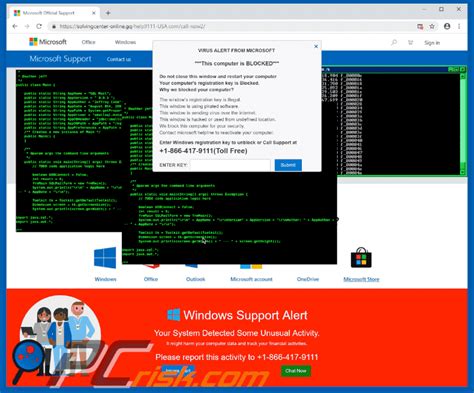Click the Sign in link
The width and height of the screenshot is (474, 393).
[x=432, y=43]
